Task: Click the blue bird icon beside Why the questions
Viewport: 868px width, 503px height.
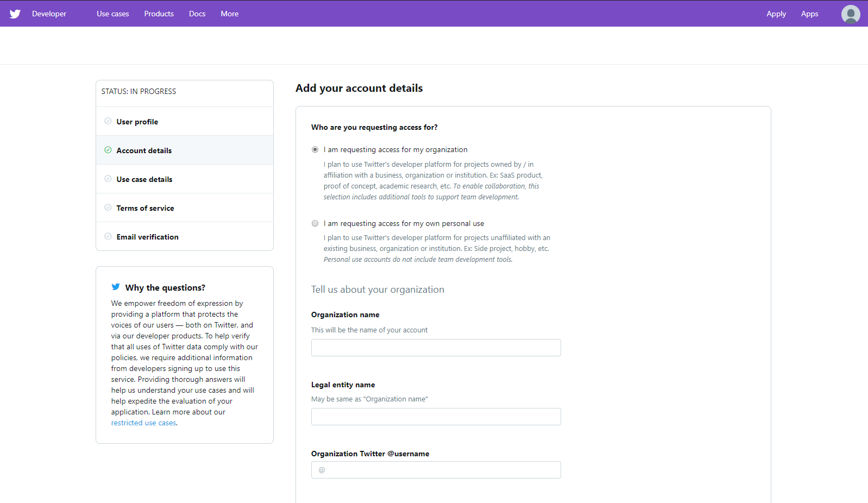Action: (x=116, y=287)
